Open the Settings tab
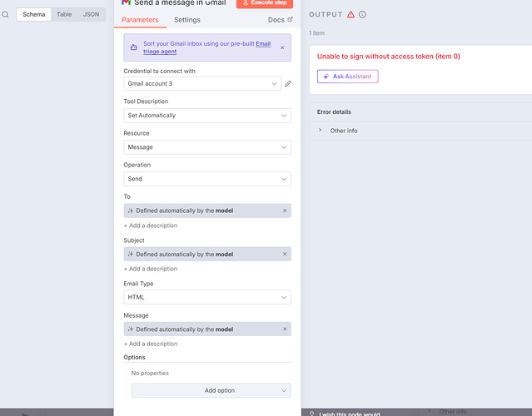 [x=186, y=19]
